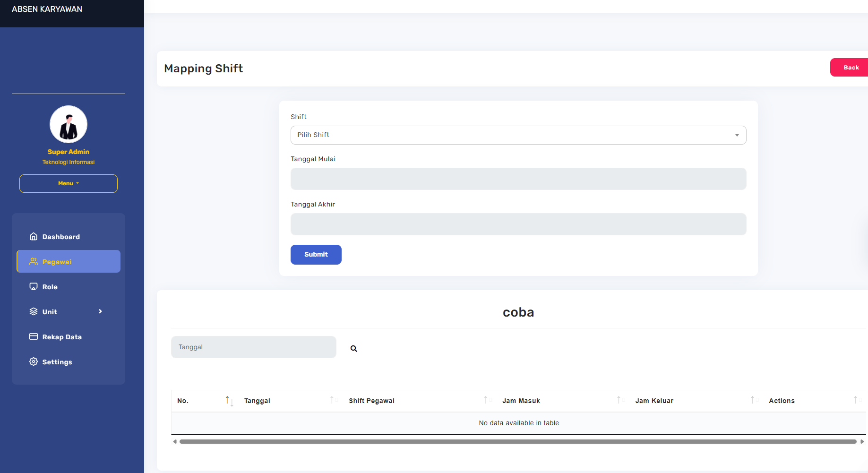Click the red Back button
Image resolution: width=868 pixels, height=473 pixels.
pyautogui.click(x=851, y=68)
